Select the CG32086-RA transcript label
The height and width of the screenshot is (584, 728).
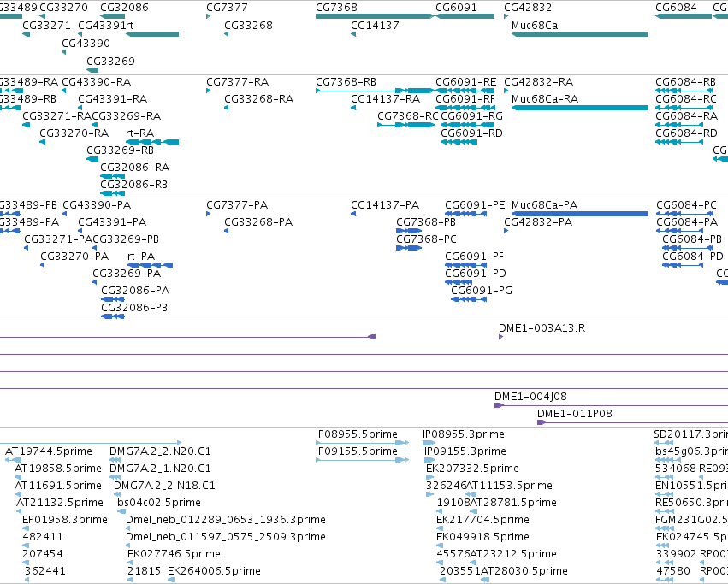(134, 168)
